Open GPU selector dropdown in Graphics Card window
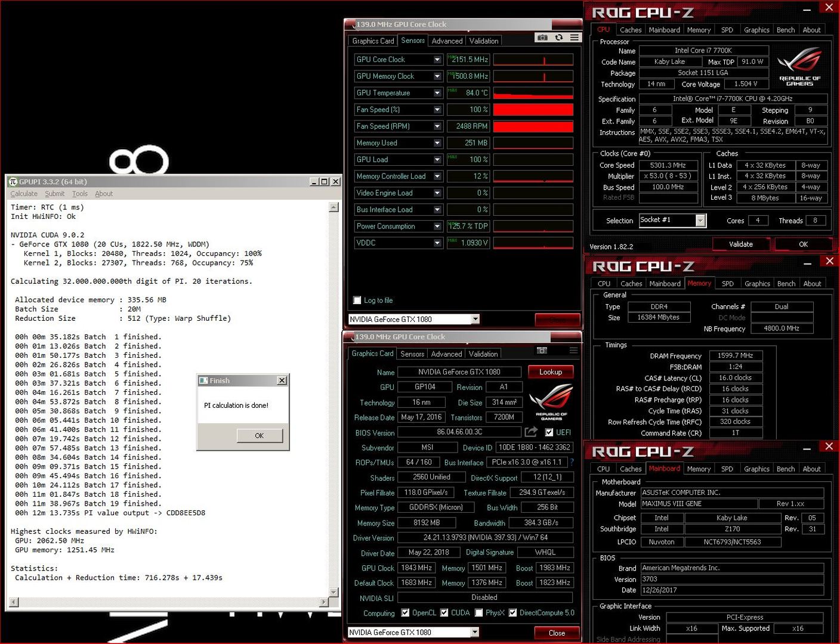Screen dimensions: 840x644 pyautogui.click(x=475, y=632)
